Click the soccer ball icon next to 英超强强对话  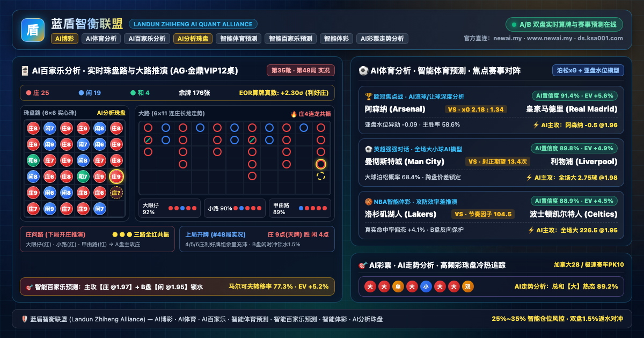click(x=368, y=149)
